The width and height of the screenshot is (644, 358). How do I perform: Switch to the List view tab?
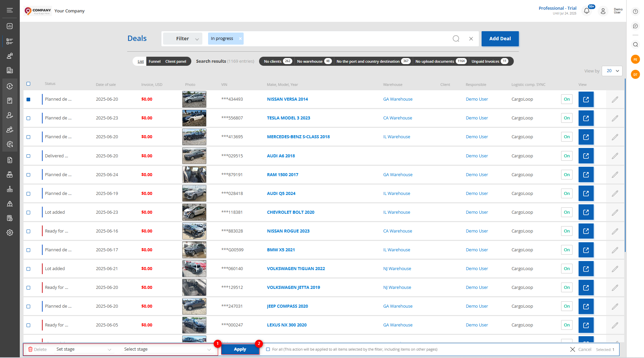[141, 61]
